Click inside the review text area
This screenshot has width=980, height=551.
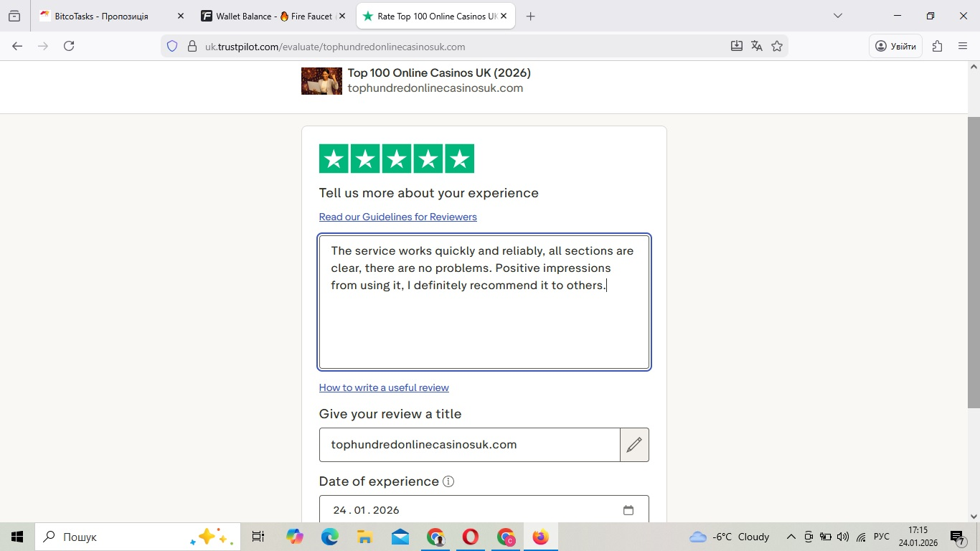tap(484, 301)
